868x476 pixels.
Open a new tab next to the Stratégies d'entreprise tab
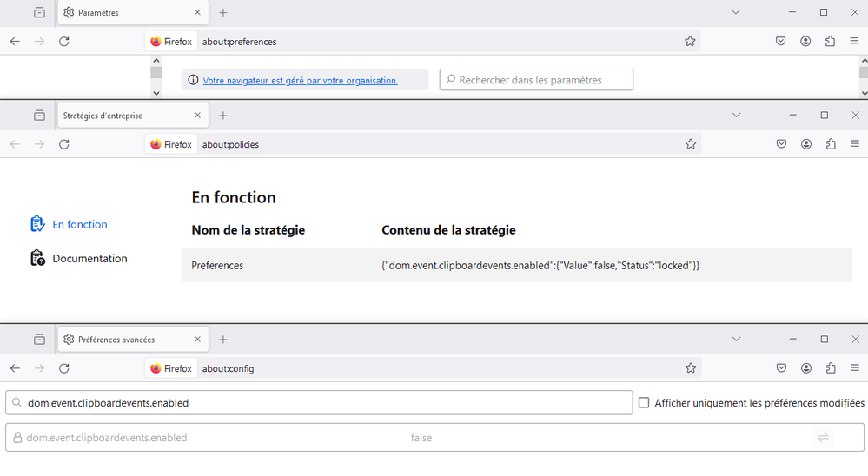223,116
